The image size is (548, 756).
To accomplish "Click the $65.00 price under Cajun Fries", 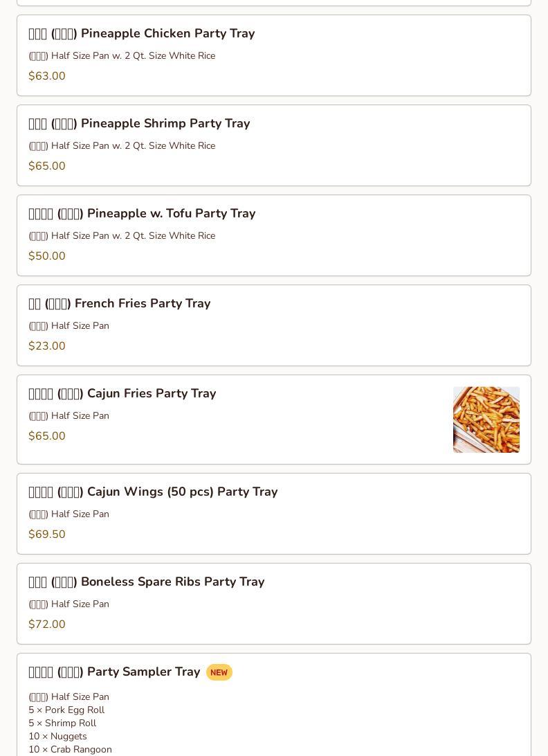I will point(47,436).
